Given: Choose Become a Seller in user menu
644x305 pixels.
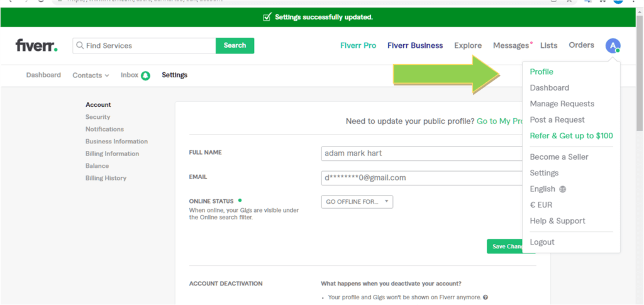Looking at the screenshot, I should point(559,157).
